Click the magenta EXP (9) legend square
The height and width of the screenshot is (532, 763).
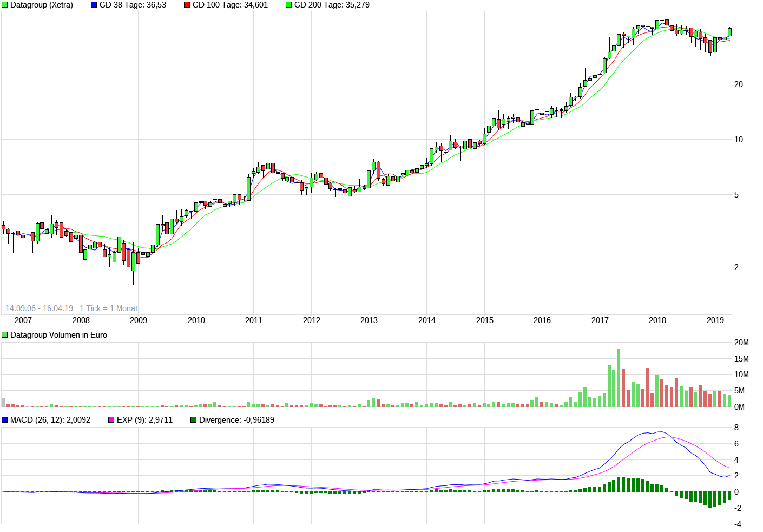coord(111,420)
